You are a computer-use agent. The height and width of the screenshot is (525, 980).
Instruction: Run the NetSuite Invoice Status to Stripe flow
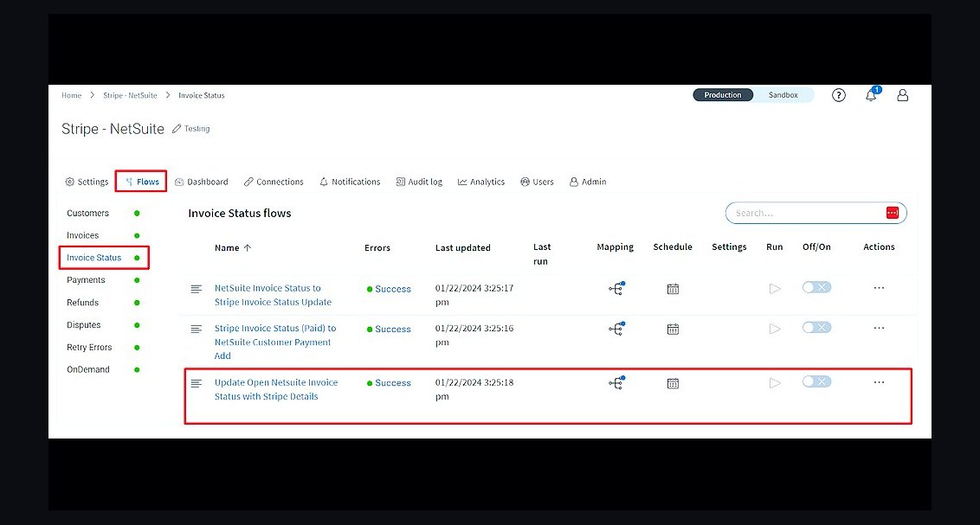pos(775,288)
